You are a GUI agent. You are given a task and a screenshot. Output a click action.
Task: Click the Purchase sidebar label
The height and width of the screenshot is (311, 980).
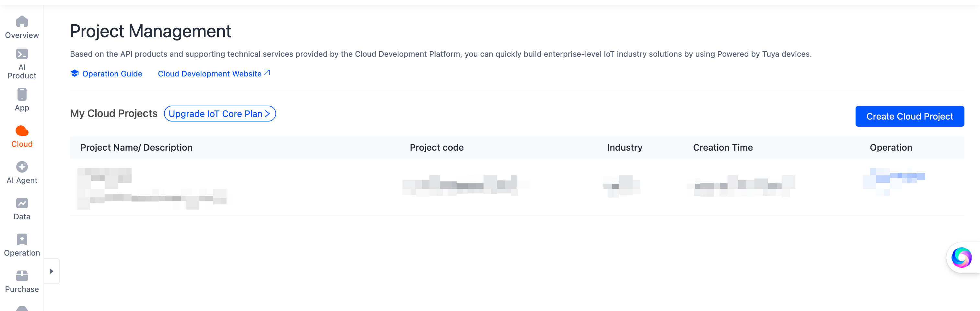pyautogui.click(x=22, y=289)
